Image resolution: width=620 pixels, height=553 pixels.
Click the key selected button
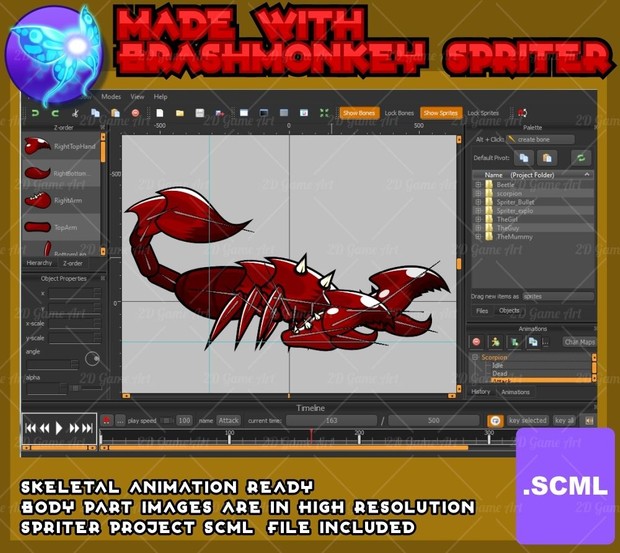[528, 421]
